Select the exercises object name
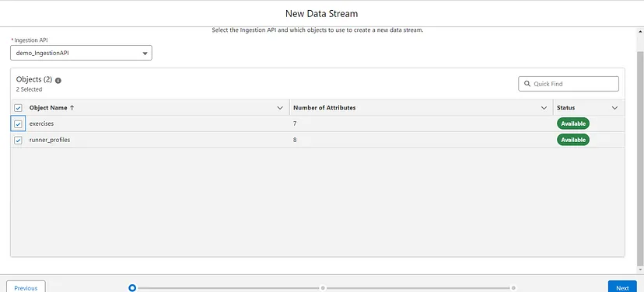The width and height of the screenshot is (644, 292). tap(41, 123)
